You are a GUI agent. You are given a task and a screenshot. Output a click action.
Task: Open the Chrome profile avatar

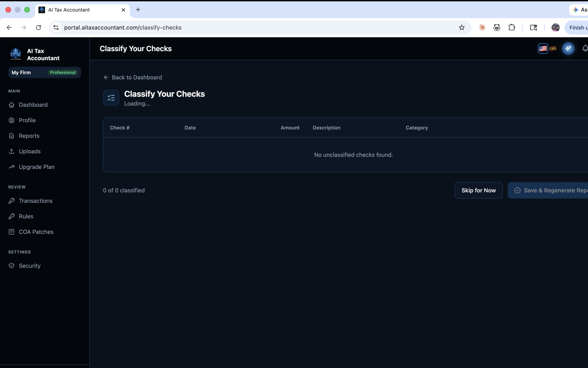555,27
